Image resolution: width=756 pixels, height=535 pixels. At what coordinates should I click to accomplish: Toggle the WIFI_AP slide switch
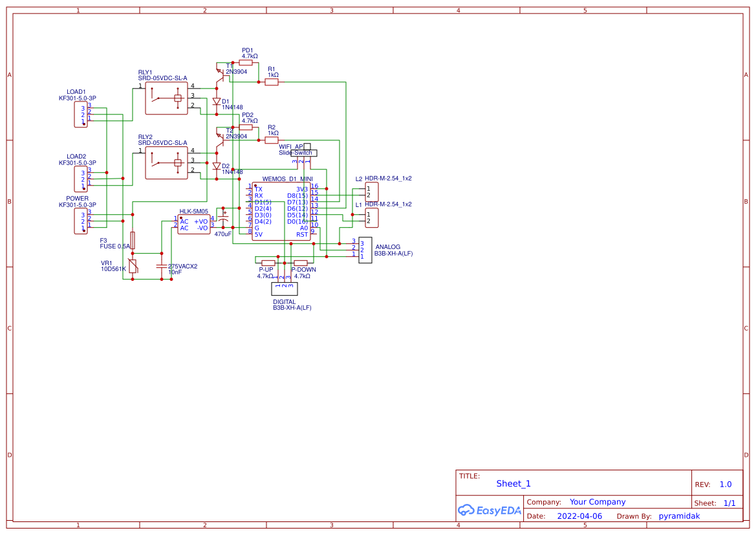click(304, 153)
